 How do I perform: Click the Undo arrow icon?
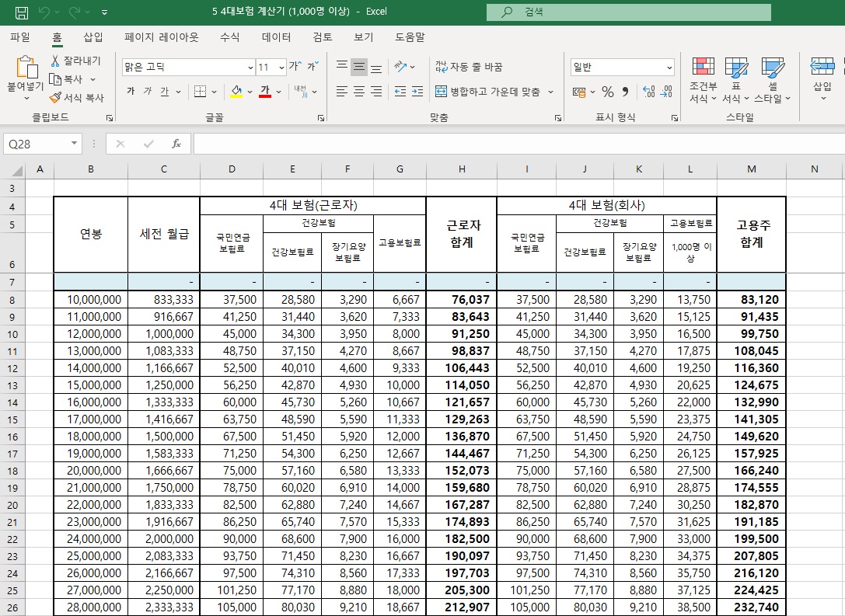(x=44, y=12)
